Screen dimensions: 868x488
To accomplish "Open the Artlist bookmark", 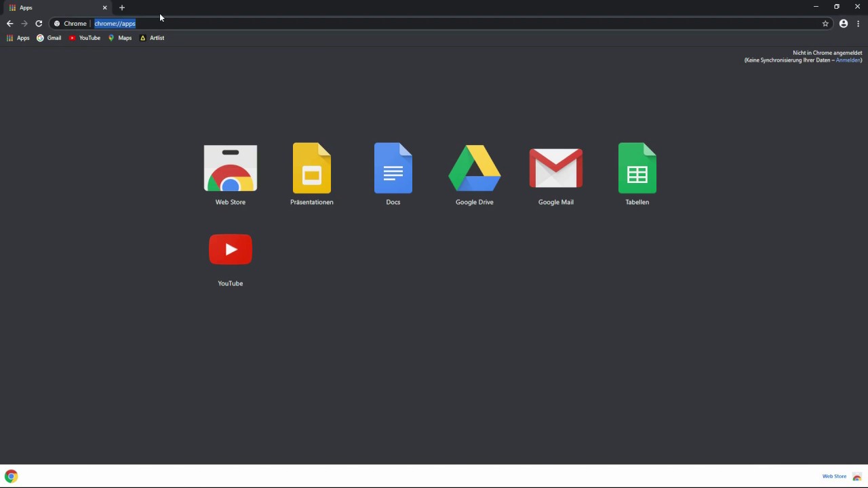I will tap(152, 38).
